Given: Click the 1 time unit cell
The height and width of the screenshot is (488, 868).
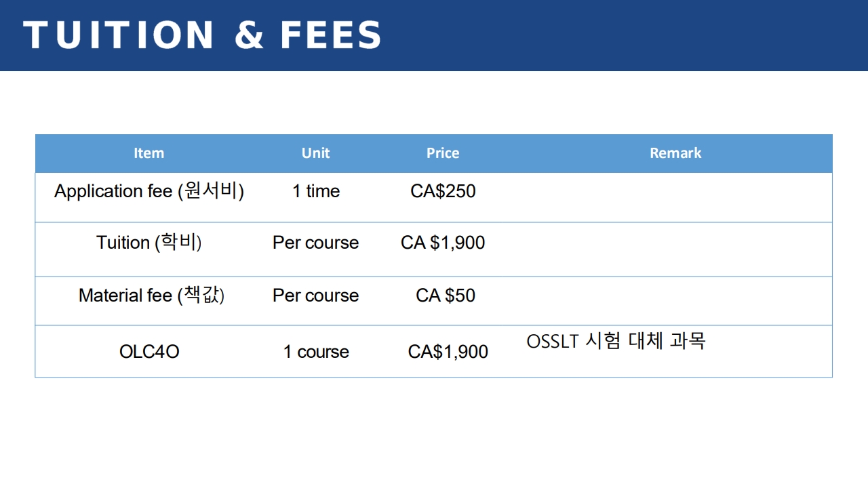Looking at the screenshot, I should [x=316, y=191].
